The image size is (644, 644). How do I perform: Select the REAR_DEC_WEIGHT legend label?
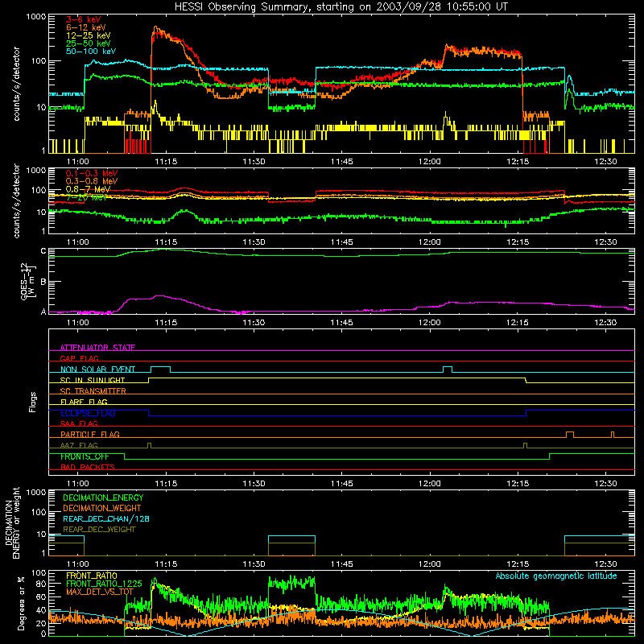pos(99,530)
